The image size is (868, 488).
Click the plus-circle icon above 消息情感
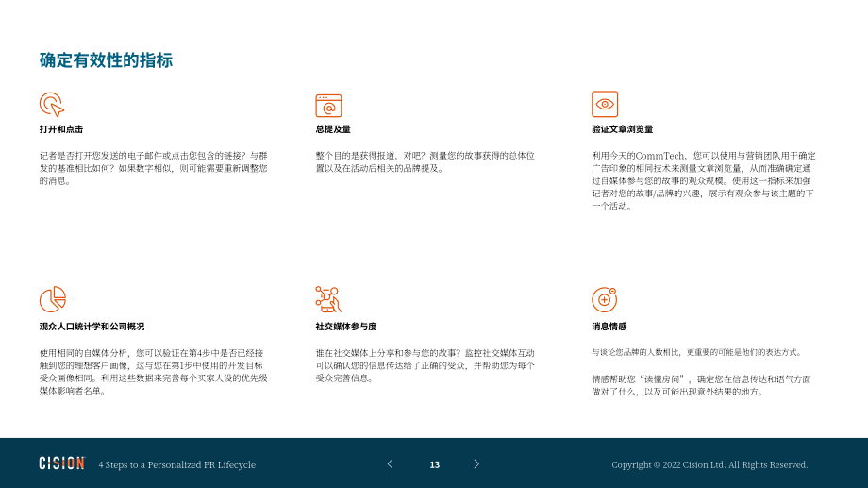pyautogui.click(x=604, y=299)
